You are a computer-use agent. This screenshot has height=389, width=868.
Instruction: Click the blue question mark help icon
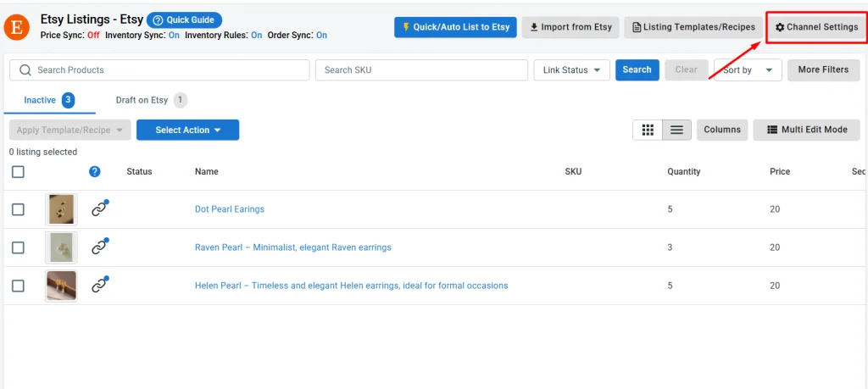coord(95,171)
